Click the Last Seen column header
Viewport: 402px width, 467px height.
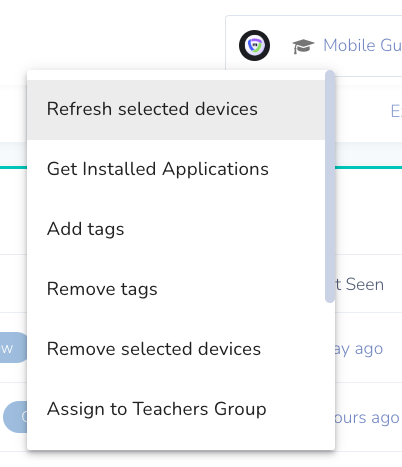tap(359, 285)
